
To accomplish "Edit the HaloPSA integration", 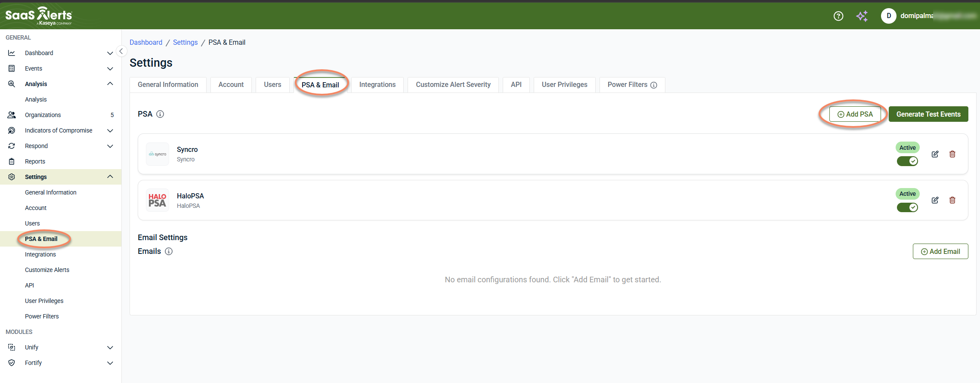I will click(935, 200).
